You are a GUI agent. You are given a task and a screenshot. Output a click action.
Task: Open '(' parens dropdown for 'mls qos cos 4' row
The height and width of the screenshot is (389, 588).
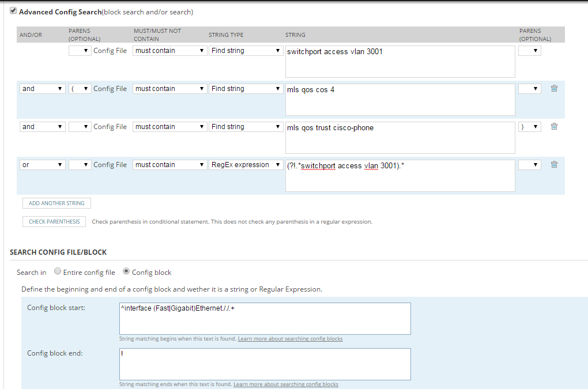coord(80,89)
